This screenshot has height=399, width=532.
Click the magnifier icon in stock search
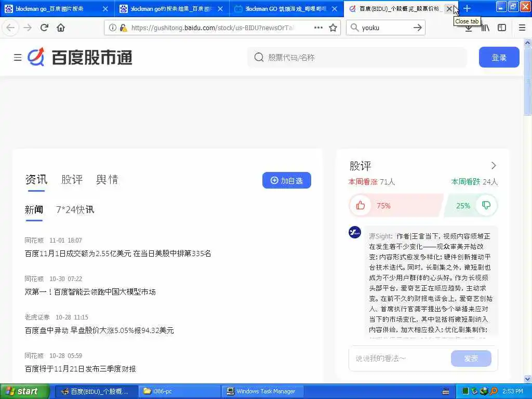(259, 57)
